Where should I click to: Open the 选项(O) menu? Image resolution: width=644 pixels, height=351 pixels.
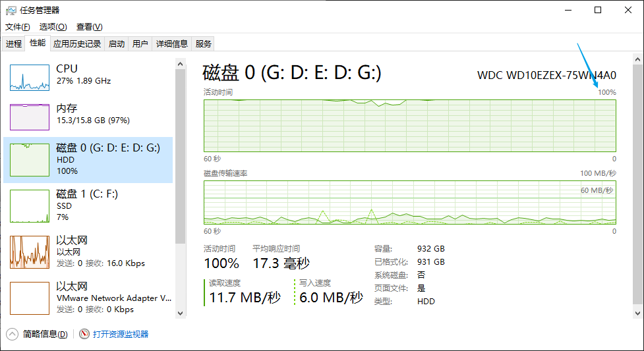[x=53, y=27]
